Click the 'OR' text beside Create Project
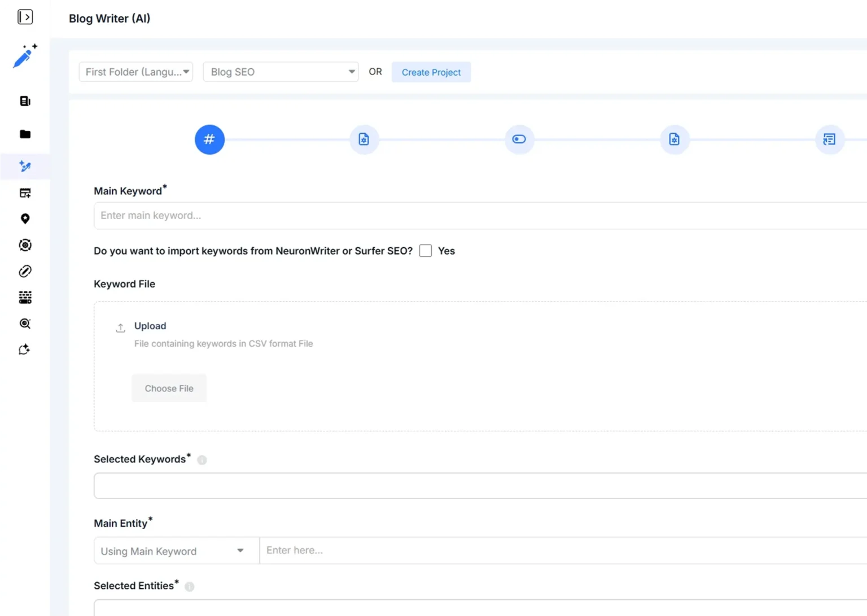867x616 pixels. 375,72
